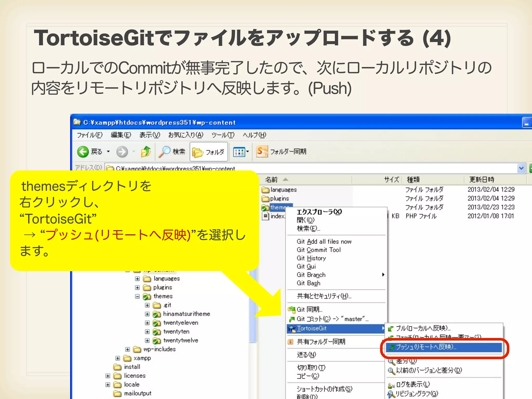Click the 更新日時 column header
The height and width of the screenshot is (399, 532).
pos(482,179)
